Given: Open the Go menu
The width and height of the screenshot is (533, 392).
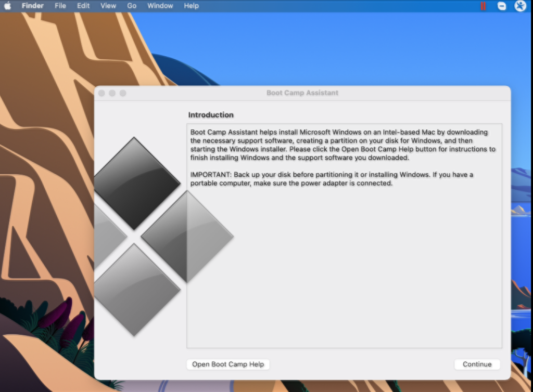Looking at the screenshot, I should tap(132, 6).
